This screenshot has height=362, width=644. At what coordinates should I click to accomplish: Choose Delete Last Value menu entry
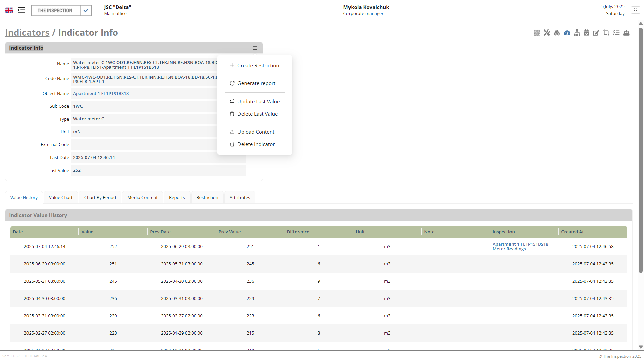(x=257, y=114)
